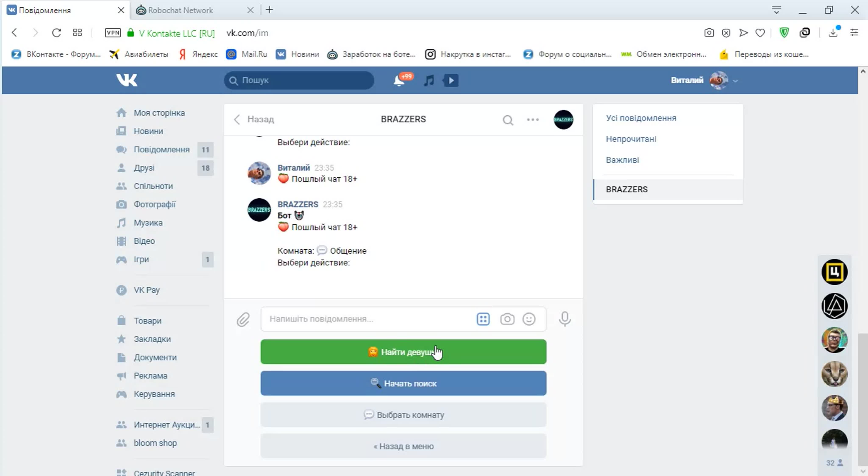The width and height of the screenshot is (868, 476).
Task: Click the search icon in BRAZZERS chat header
Action: point(508,120)
